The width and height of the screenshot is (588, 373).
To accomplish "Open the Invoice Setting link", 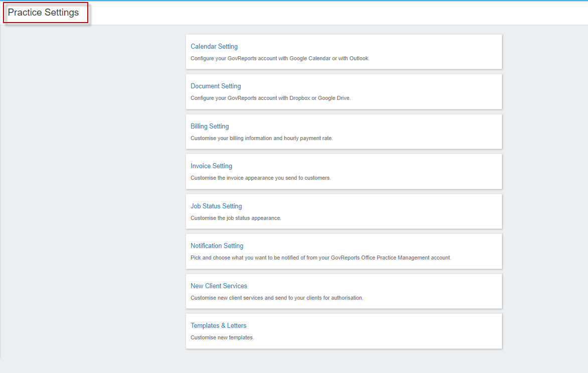I will [211, 166].
